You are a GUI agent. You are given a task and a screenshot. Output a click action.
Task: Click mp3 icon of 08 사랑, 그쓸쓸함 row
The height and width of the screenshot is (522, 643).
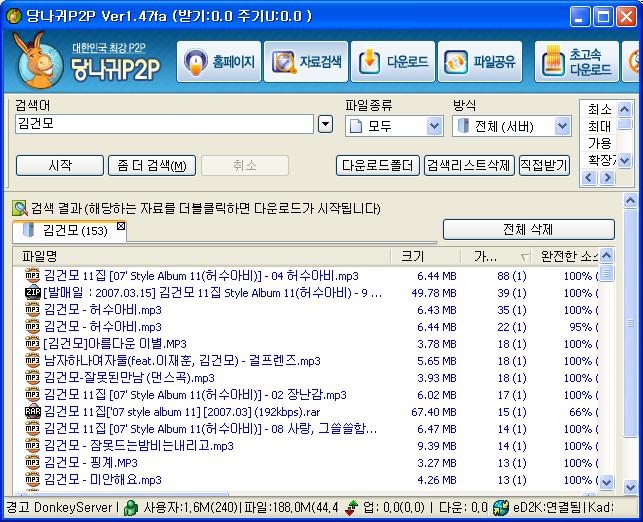pos(32,429)
